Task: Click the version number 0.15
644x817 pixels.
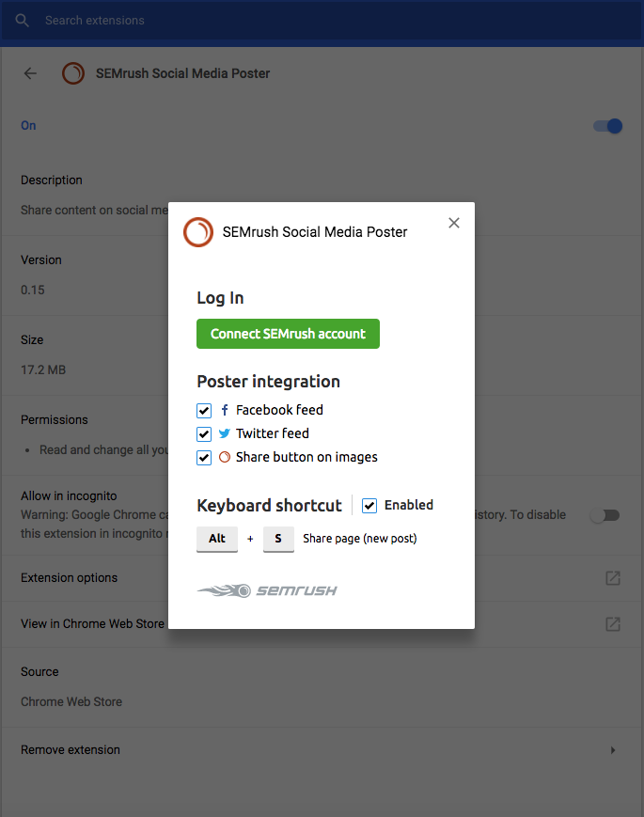Action: pos(33,290)
